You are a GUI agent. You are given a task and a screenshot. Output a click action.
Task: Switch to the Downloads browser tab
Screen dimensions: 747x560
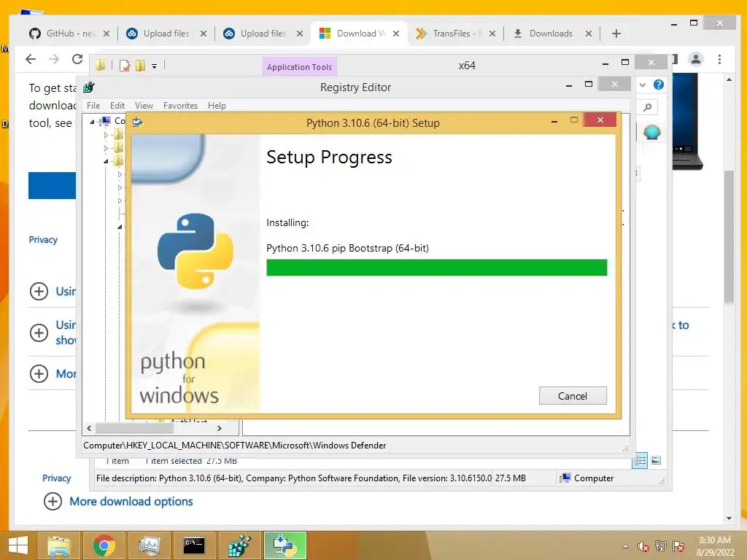click(x=551, y=34)
